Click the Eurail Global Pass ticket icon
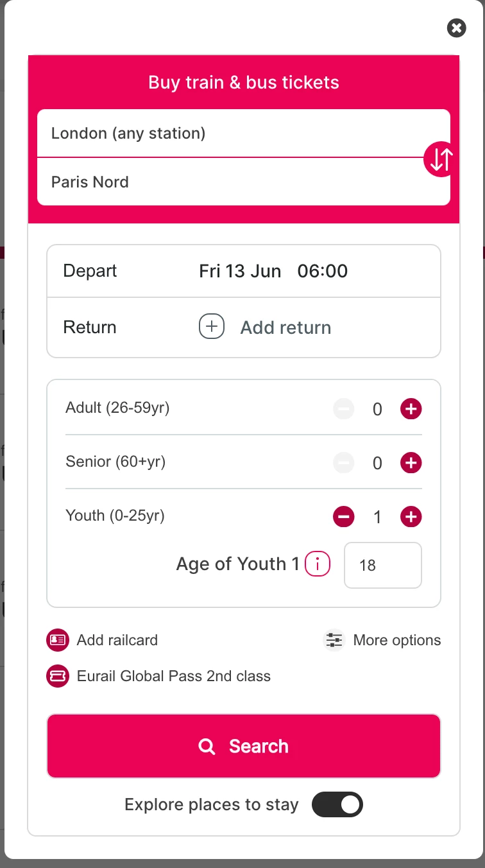This screenshot has width=485, height=868. tap(58, 676)
